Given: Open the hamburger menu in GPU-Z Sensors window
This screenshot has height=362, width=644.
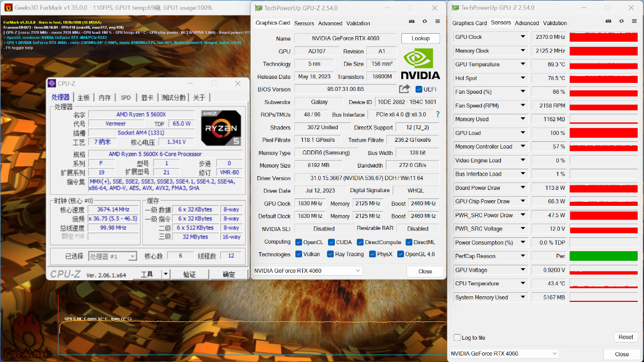Looking at the screenshot, I should 634,21.
